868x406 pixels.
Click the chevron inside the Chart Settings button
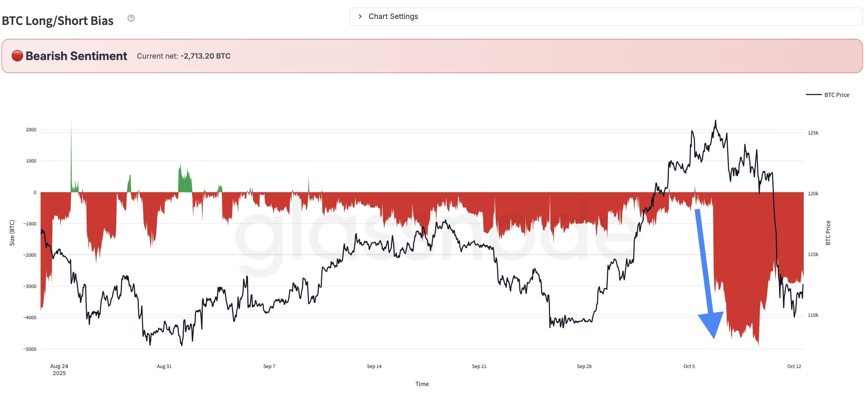(361, 16)
